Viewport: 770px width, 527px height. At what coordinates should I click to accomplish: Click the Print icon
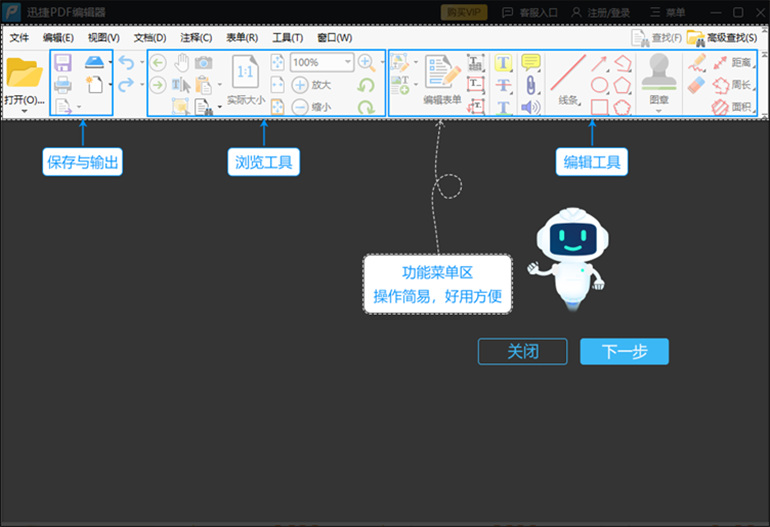click(63, 85)
